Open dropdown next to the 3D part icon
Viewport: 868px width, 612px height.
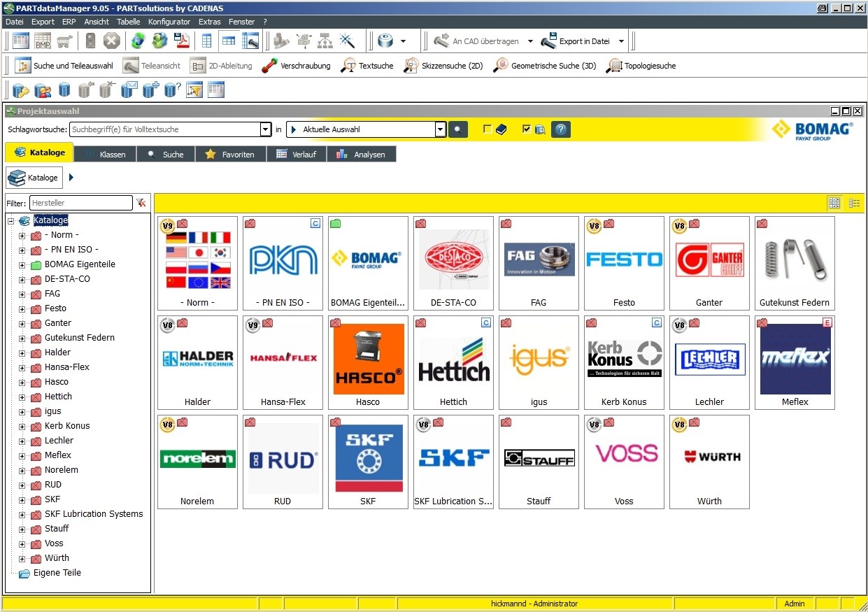coord(404,41)
